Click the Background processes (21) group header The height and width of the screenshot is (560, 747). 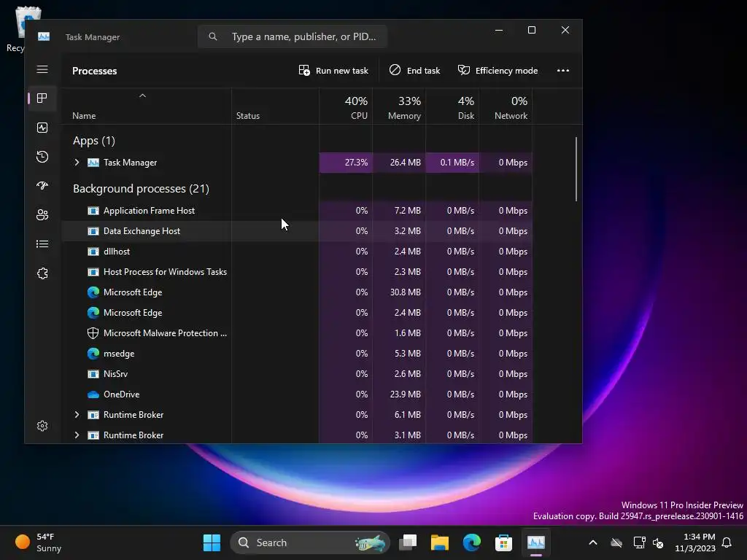(141, 189)
